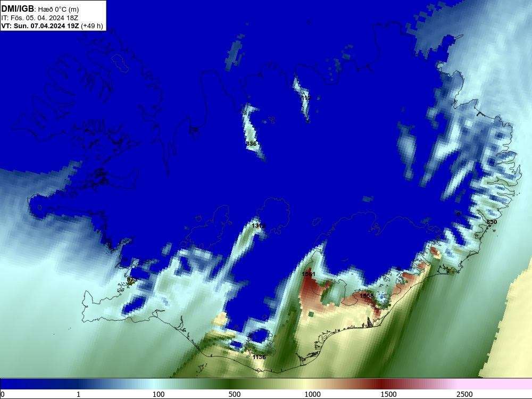Click the 'Hæð 0°C (m)' parameter label
The height and width of the screenshot is (399, 532).
coord(59,10)
